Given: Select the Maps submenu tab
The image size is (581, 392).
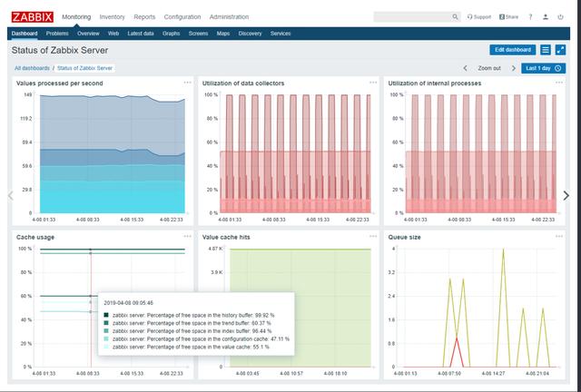Looking at the screenshot, I should pos(223,34).
